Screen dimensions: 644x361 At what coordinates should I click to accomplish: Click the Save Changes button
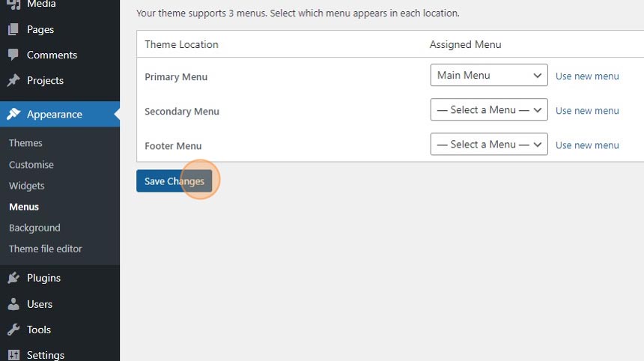(x=174, y=181)
